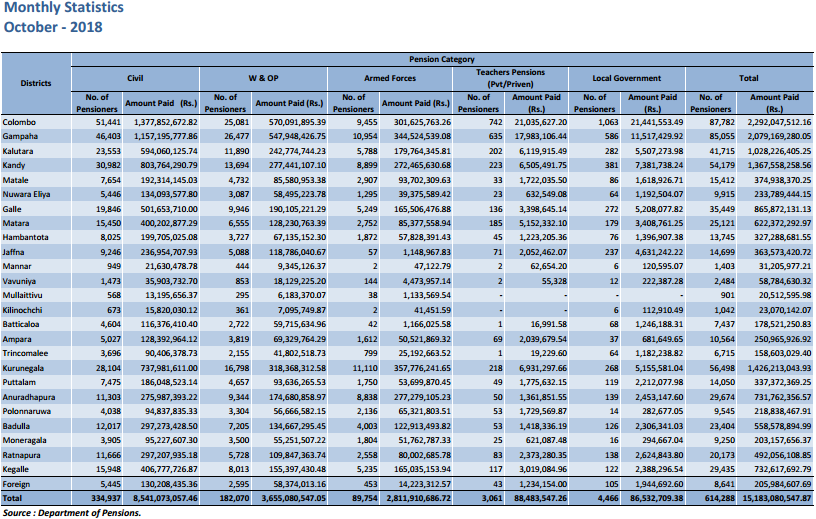
Task: Select the bottom Total row label
Action: (12, 498)
